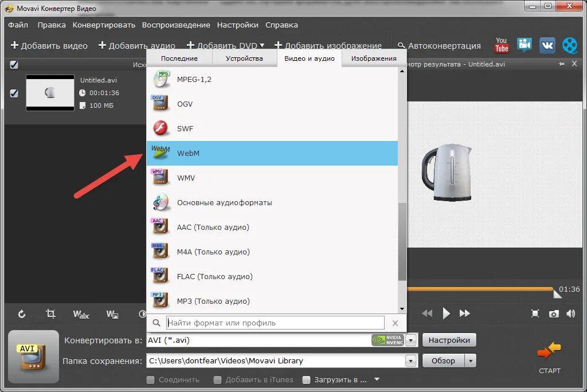
Task: Open the Правка menu
Action: tap(52, 25)
